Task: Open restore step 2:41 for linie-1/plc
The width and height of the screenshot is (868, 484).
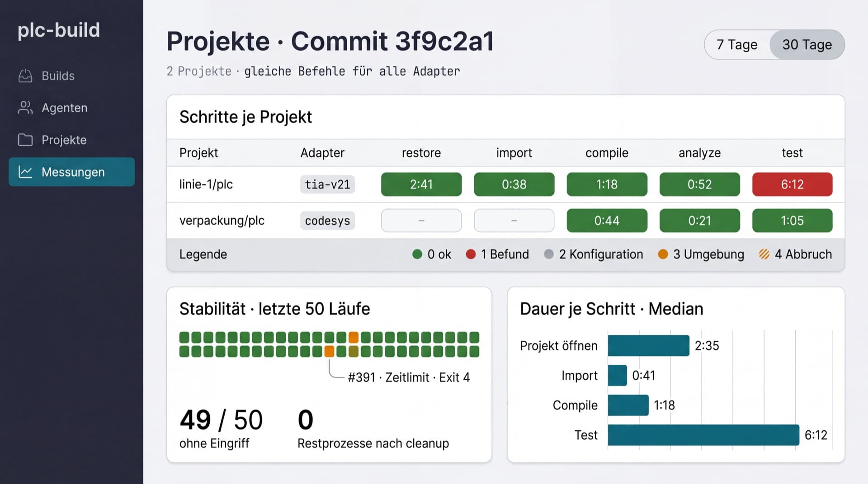Action: pos(421,184)
